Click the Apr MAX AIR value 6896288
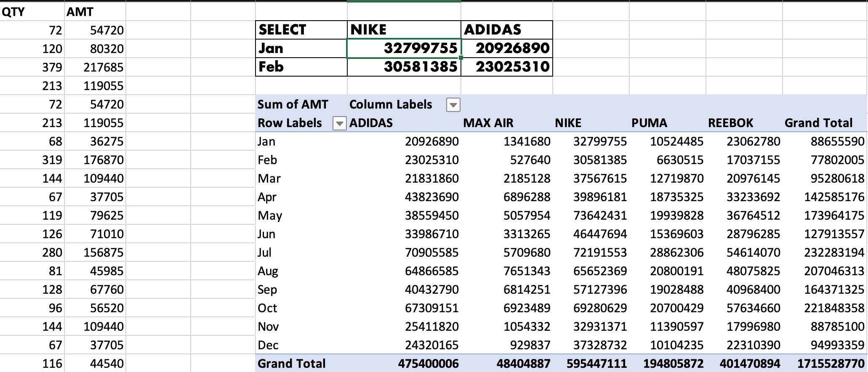 click(507, 197)
